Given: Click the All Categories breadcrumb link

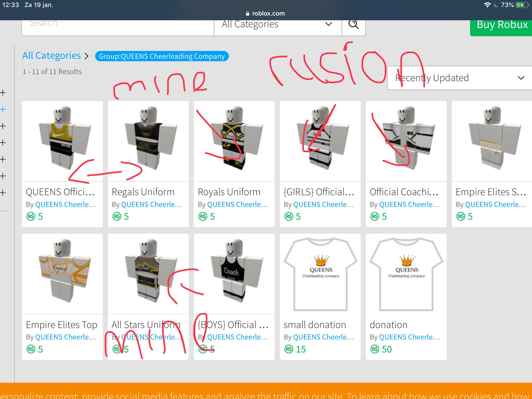Looking at the screenshot, I should [x=52, y=56].
